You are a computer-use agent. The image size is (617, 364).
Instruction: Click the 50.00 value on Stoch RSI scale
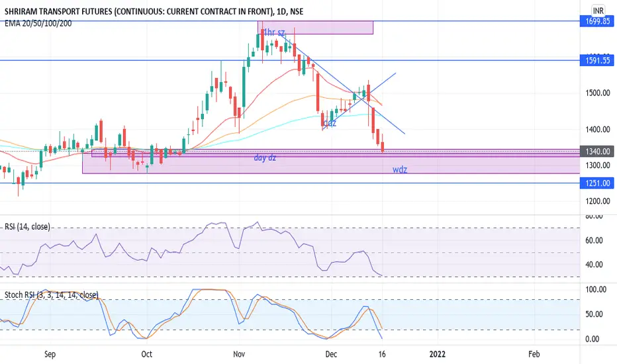click(x=594, y=314)
